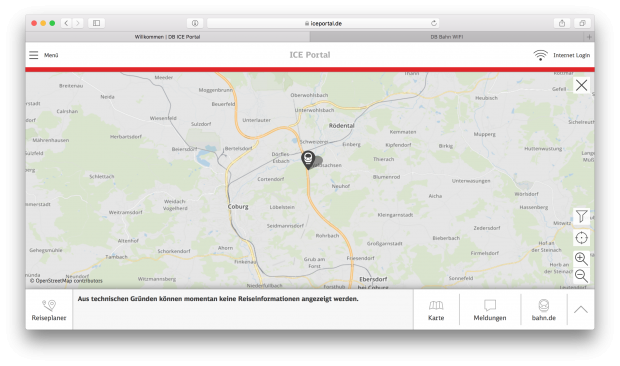Image resolution: width=620 pixels, height=366 pixels.
Task: Open a new Safari tab
Action: pos(589,37)
